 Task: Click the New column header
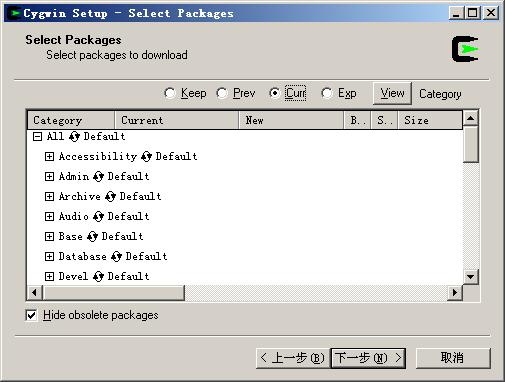click(x=291, y=120)
